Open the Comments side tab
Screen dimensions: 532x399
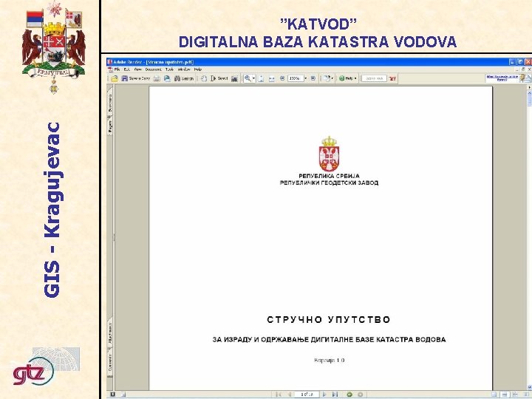point(110,362)
